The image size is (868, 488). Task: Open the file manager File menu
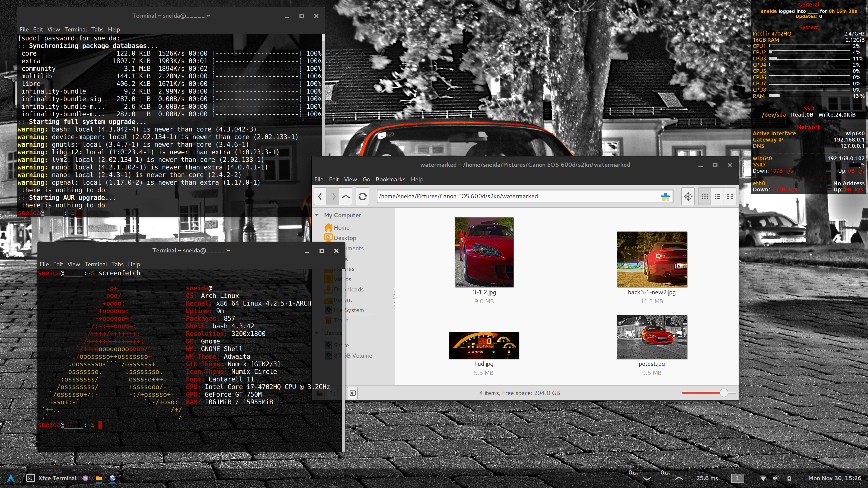(x=319, y=179)
